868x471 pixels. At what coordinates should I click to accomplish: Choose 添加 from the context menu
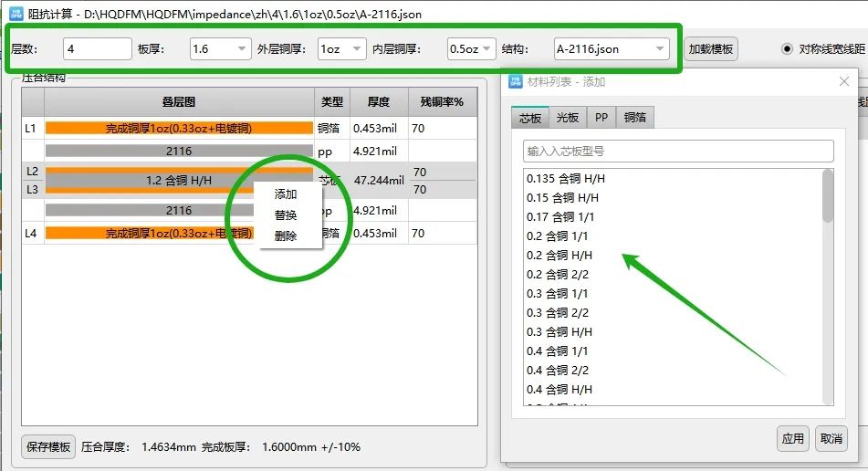coord(286,194)
